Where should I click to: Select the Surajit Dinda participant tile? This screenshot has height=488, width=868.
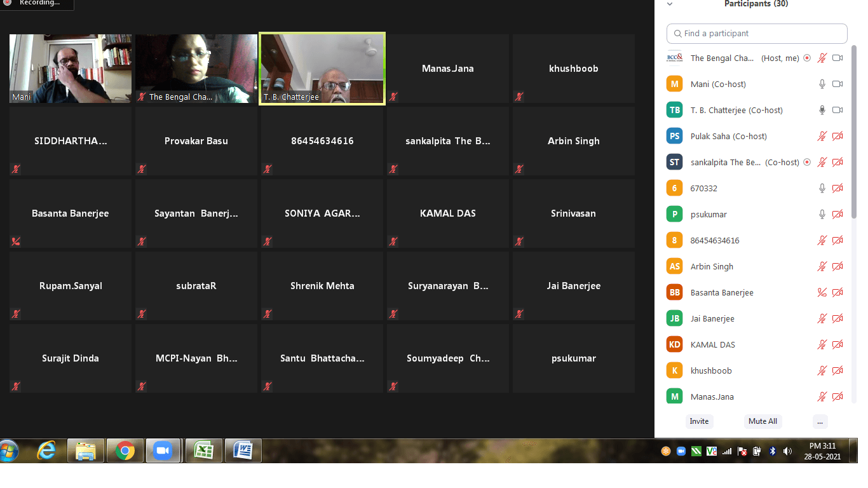[x=71, y=358]
